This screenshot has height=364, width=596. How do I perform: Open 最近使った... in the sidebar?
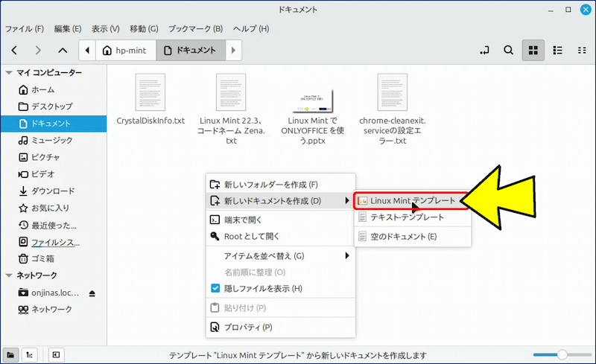[53, 226]
